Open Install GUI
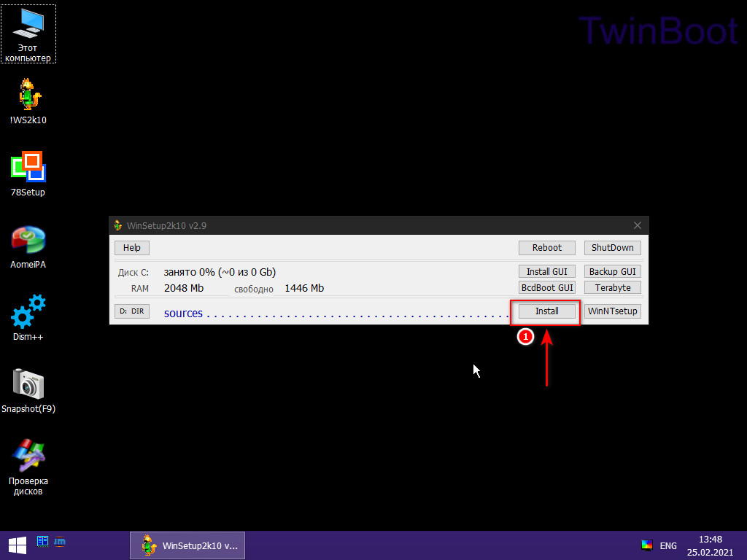The height and width of the screenshot is (560, 747). 547,272
